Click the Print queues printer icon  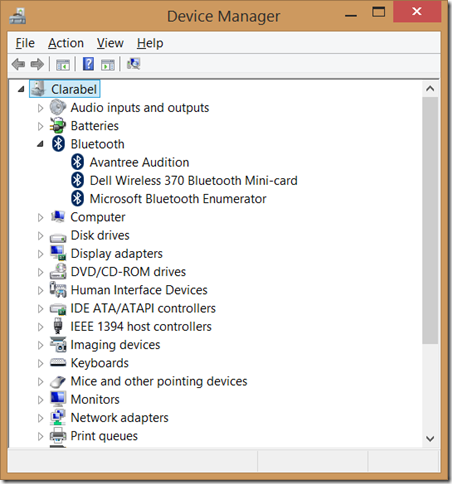click(x=58, y=435)
